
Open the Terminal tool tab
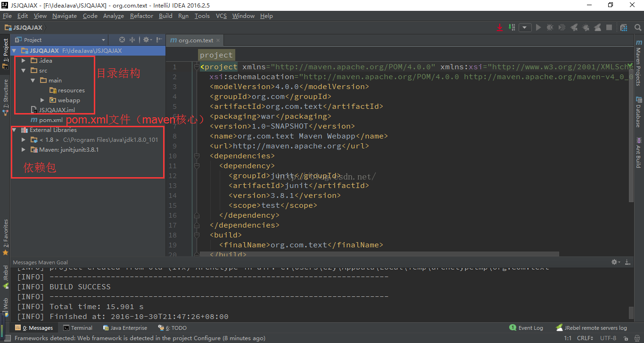(x=78, y=328)
